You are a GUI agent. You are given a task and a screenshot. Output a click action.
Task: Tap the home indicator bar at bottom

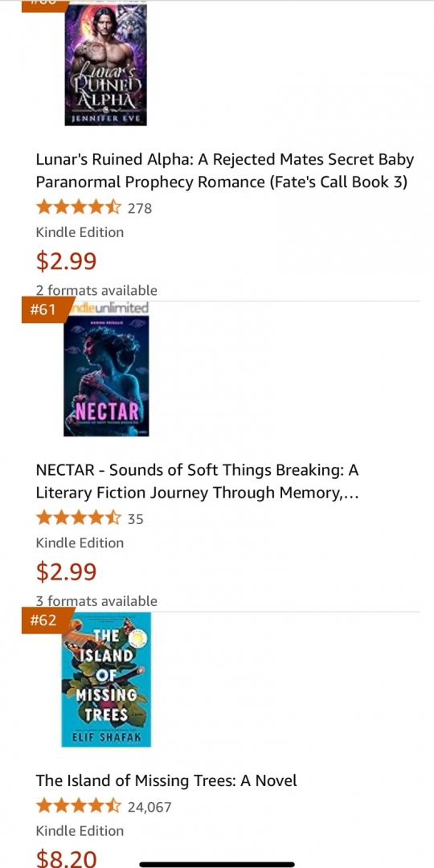217,864
